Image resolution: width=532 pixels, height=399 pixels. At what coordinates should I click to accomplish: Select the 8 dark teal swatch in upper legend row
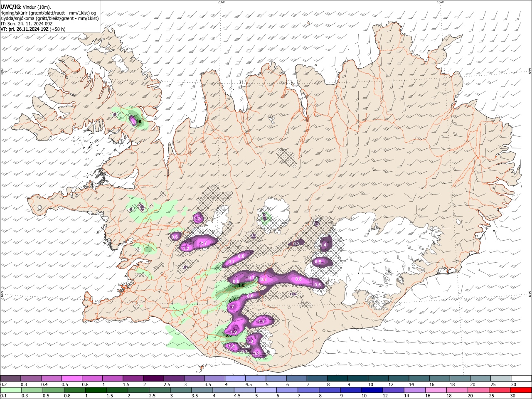click(337, 378)
